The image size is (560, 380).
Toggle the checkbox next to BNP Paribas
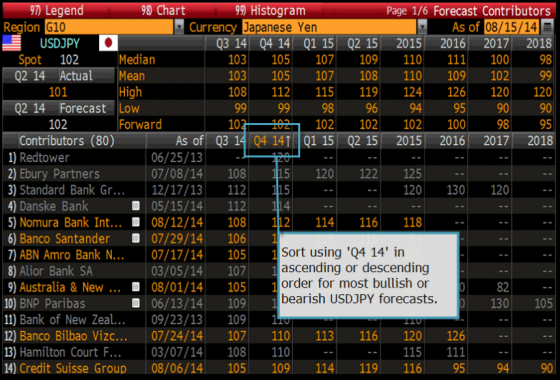pyautogui.click(x=136, y=303)
